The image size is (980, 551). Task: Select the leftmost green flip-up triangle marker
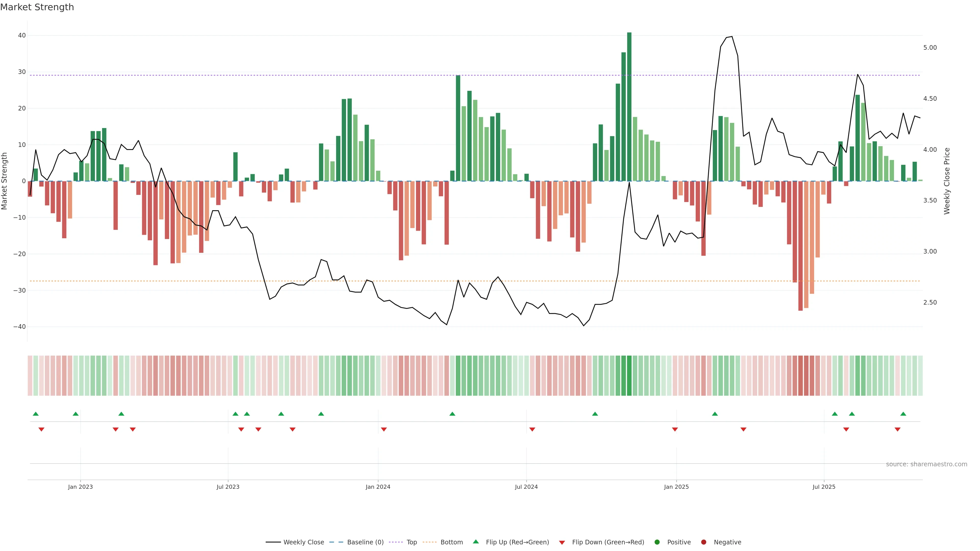click(x=36, y=414)
